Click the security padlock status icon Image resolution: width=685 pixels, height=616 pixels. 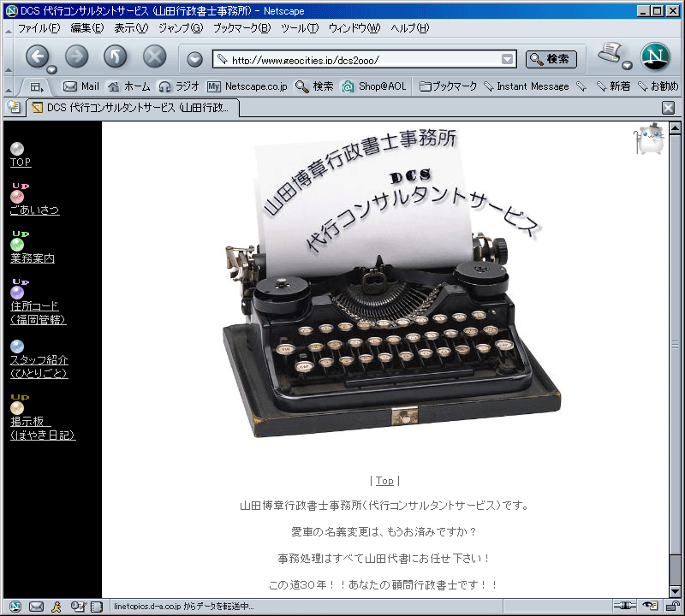click(x=673, y=606)
